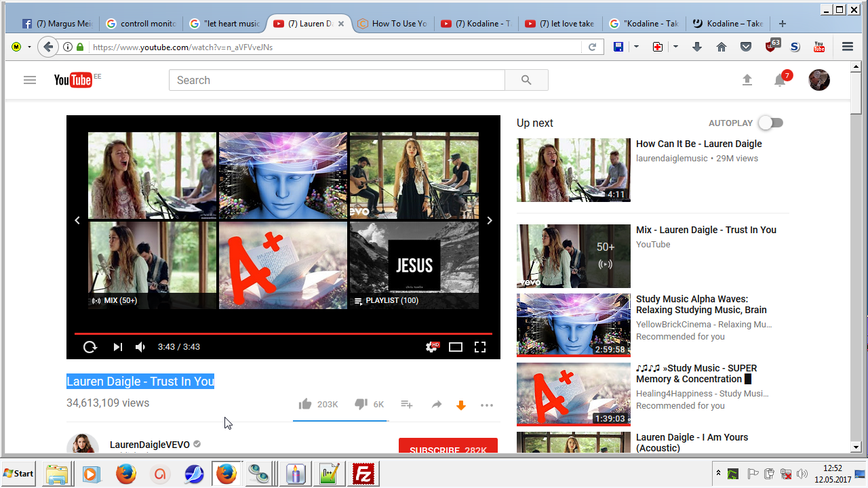Show previous suggestions with left arrow

coord(77,220)
